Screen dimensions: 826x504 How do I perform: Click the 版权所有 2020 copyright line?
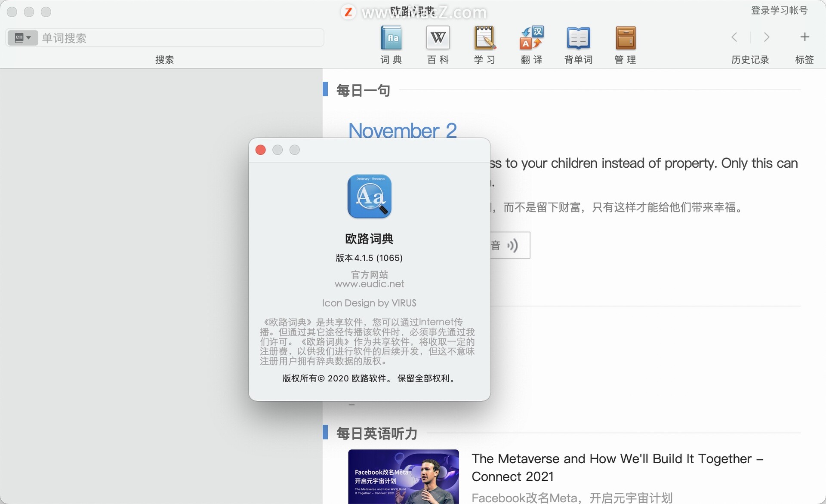point(369,378)
